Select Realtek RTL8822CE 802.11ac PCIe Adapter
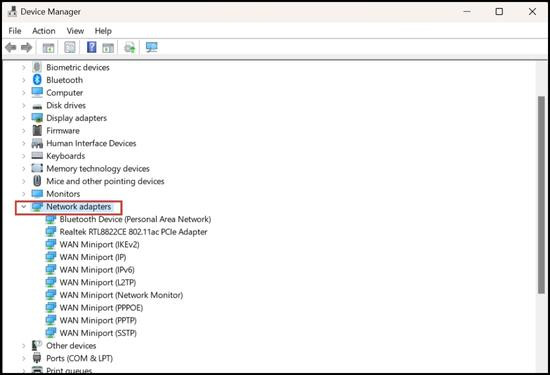This screenshot has width=550, height=375. point(133,232)
